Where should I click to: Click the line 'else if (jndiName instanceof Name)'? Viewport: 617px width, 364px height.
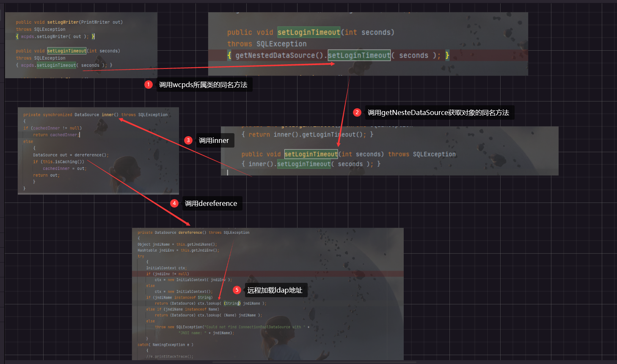[182, 309]
